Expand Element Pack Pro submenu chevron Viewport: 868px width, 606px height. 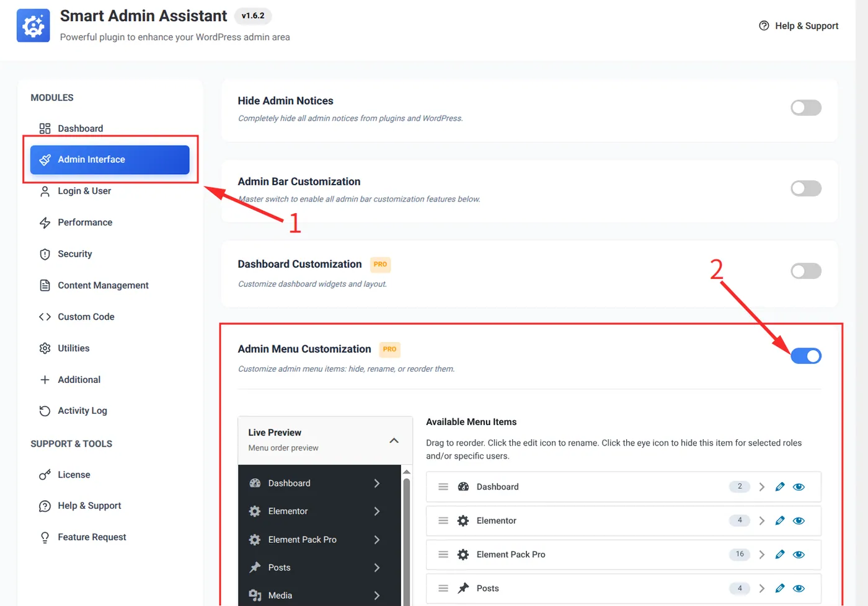point(761,555)
